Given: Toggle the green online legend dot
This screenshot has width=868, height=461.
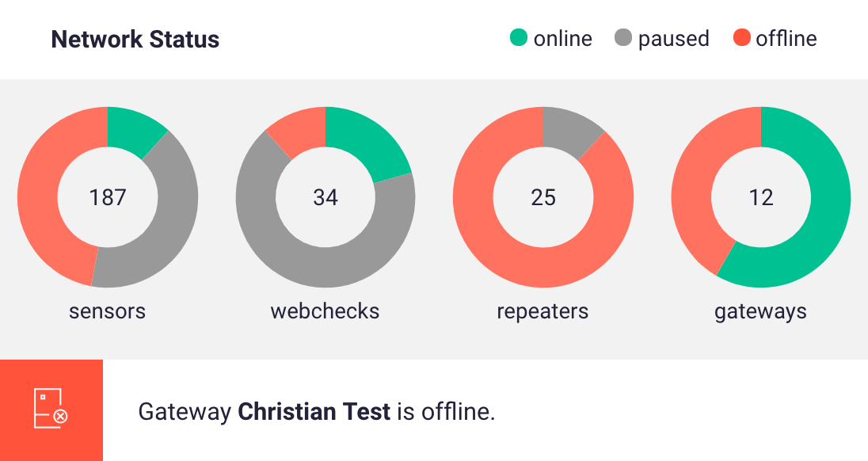Looking at the screenshot, I should (x=519, y=38).
